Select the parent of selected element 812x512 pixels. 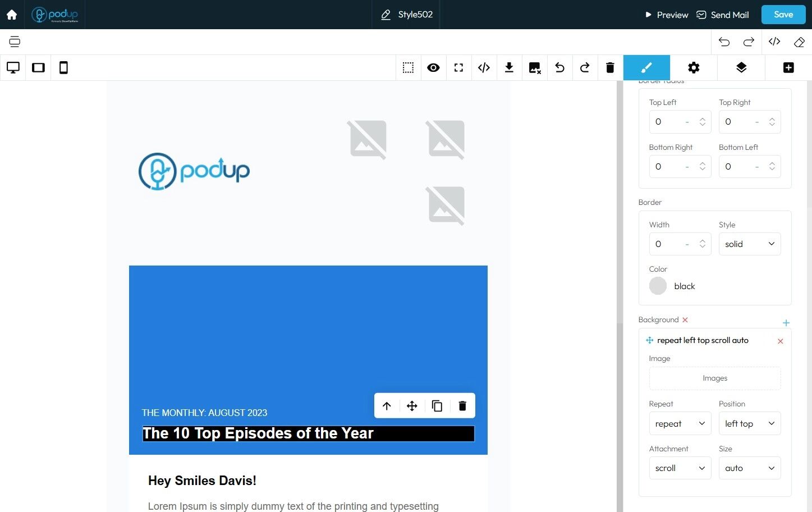pyautogui.click(x=387, y=406)
